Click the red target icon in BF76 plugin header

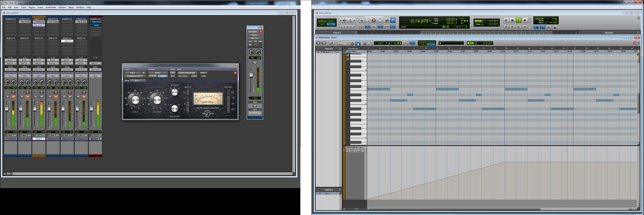click(x=235, y=73)
